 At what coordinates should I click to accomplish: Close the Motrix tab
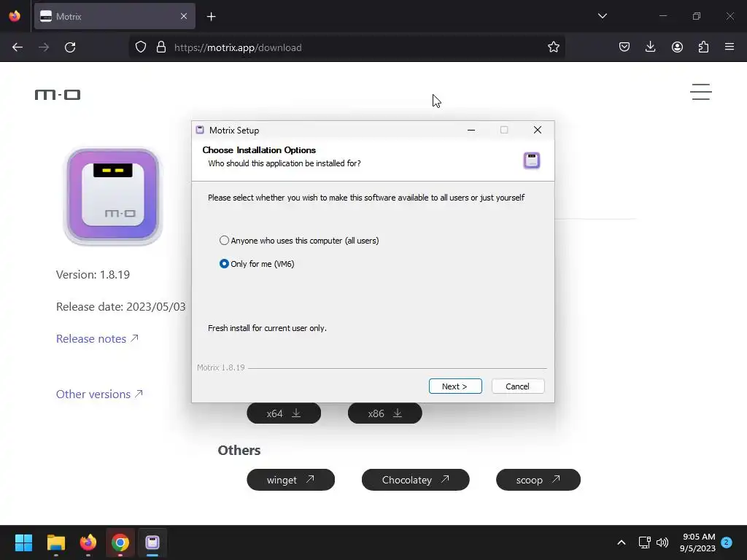point(184,17)
